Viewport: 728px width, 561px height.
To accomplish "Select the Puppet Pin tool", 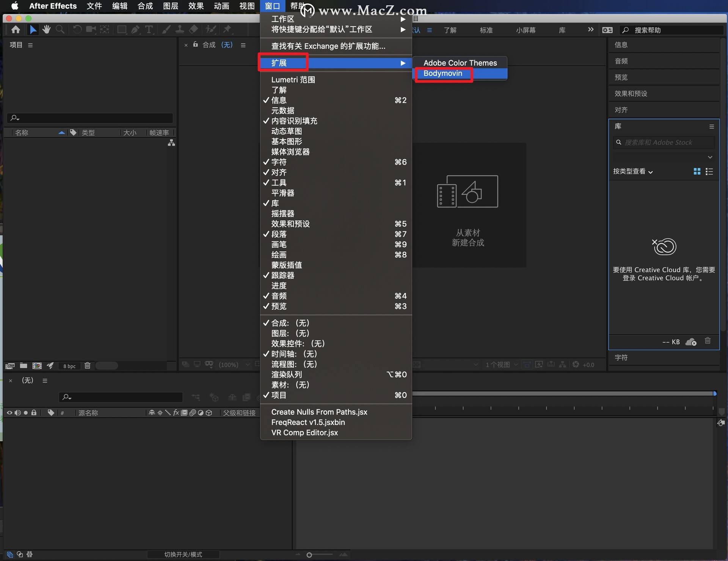I will (228, 29).
